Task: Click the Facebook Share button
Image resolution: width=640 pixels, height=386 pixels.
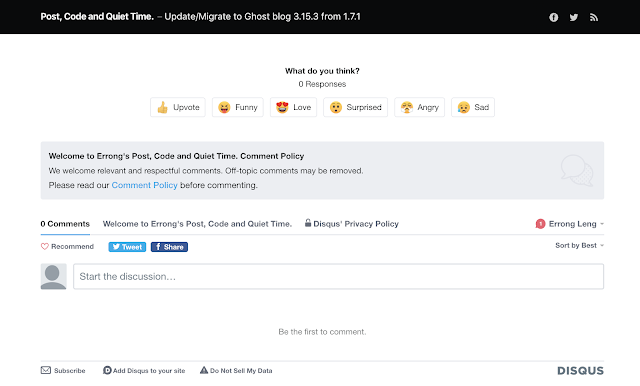Action: (x=169, y=247)
